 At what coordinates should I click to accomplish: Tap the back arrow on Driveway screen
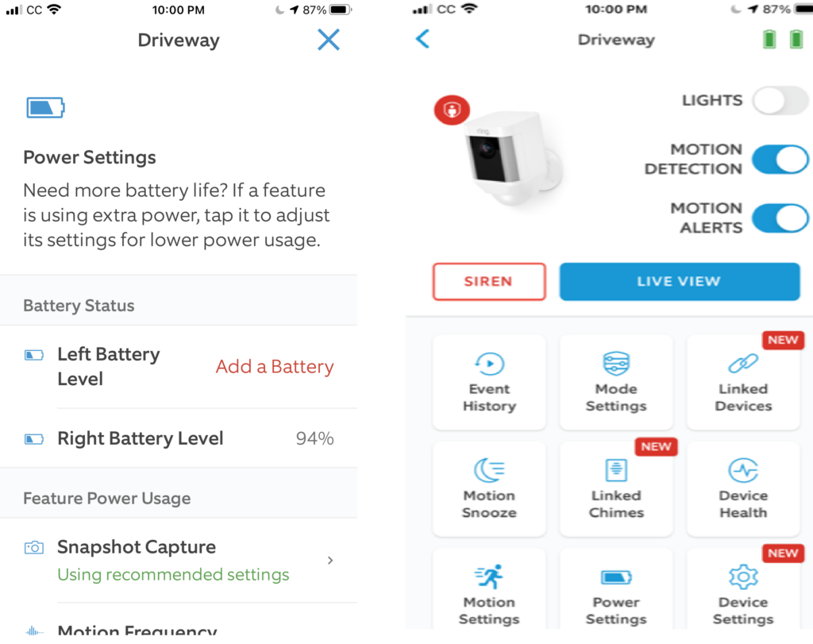coord(422,37)
